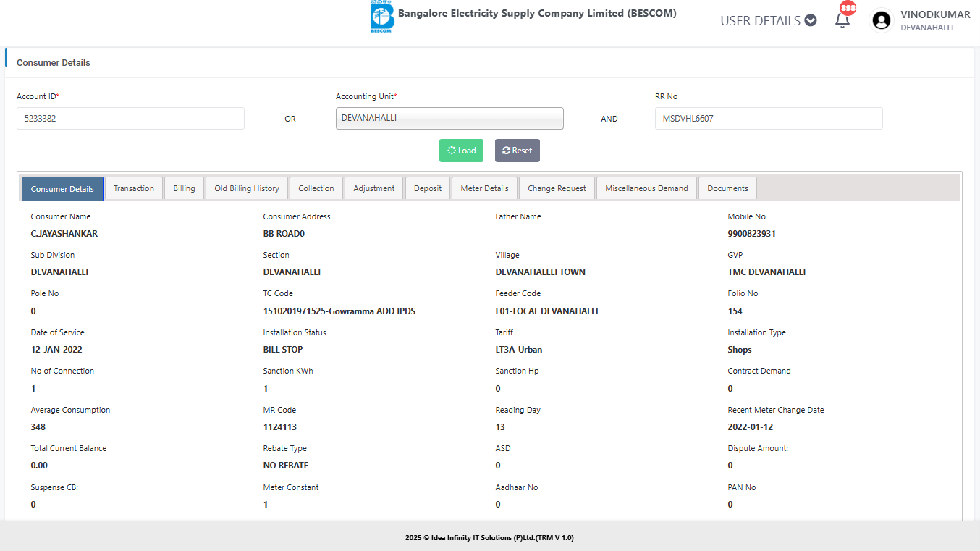Click the BILL STOP installation status
The width and height of the screenshot is (980, 551).
point(283,350)
